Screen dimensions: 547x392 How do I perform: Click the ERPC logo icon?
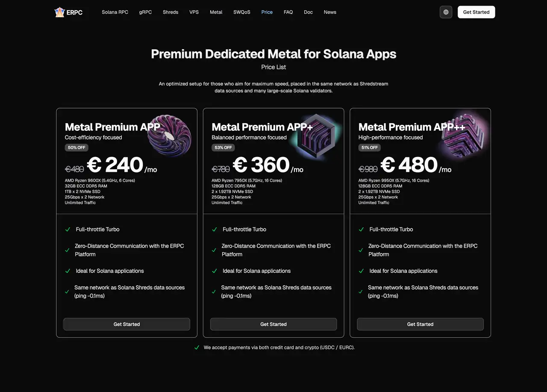60,12
